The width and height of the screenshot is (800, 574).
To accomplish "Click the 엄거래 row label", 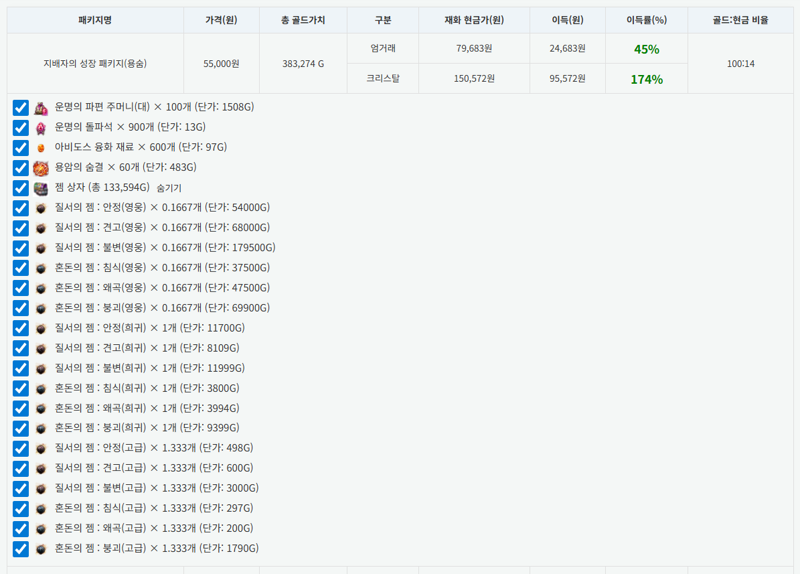I will [383, 48].
